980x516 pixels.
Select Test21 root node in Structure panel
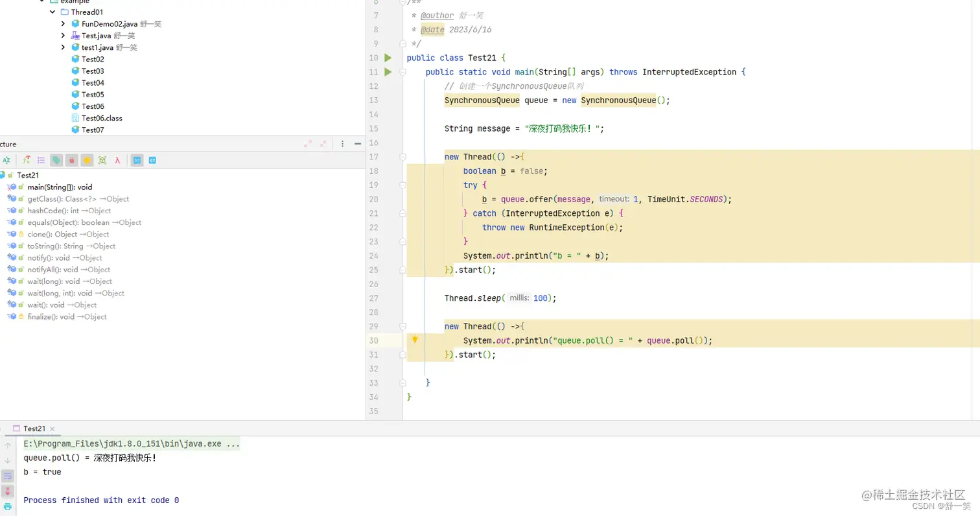28,175
